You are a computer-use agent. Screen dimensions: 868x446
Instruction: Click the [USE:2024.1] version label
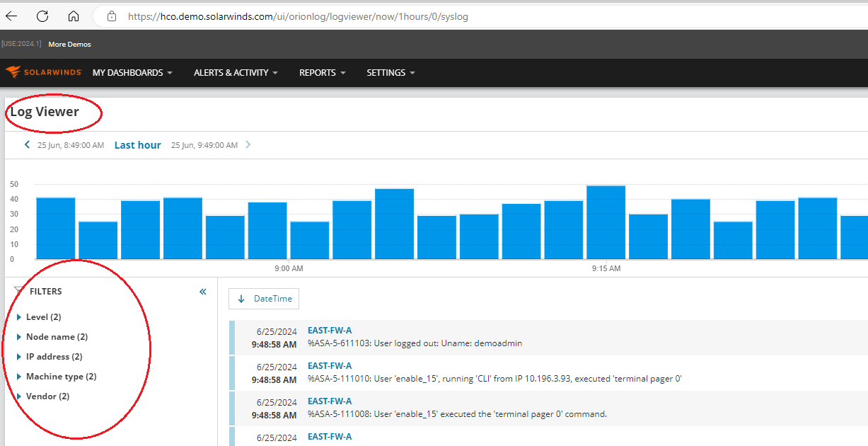(21, 45)
